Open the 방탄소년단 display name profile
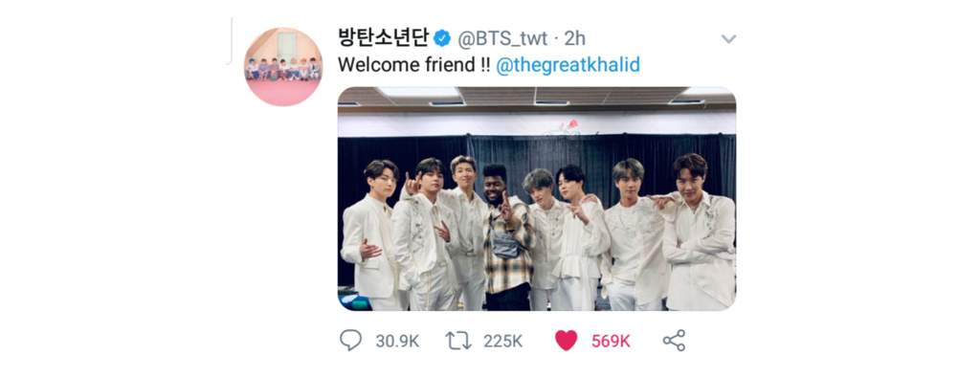This screenshot has width=980, height=377. [x=384, y=38]
